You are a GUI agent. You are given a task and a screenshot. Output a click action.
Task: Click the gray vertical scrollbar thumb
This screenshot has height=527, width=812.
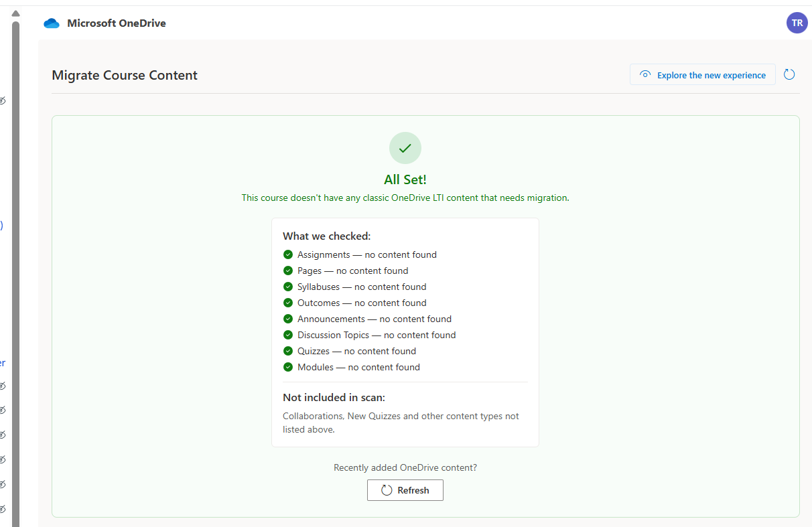pos(15,274)
